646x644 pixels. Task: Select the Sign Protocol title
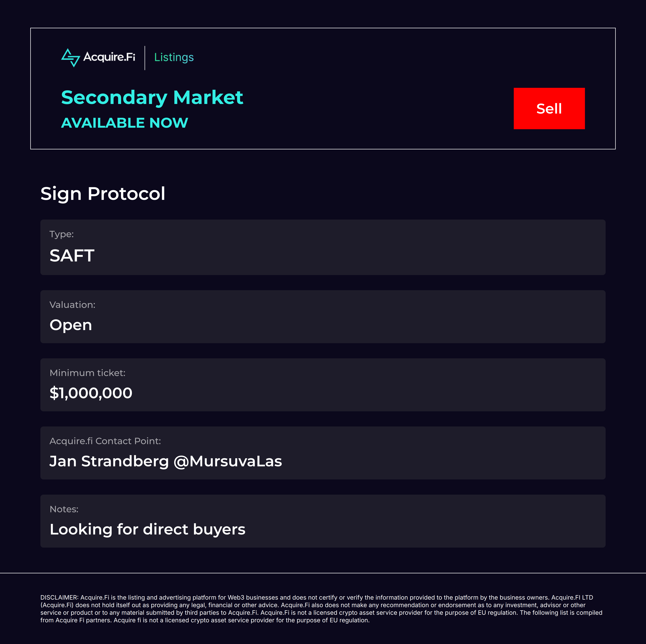pos(103,194)
